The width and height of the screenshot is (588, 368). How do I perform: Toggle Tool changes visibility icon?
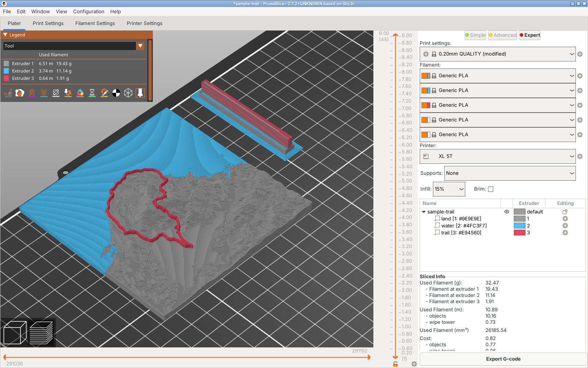pyautogui.click(x=68, y=93)
